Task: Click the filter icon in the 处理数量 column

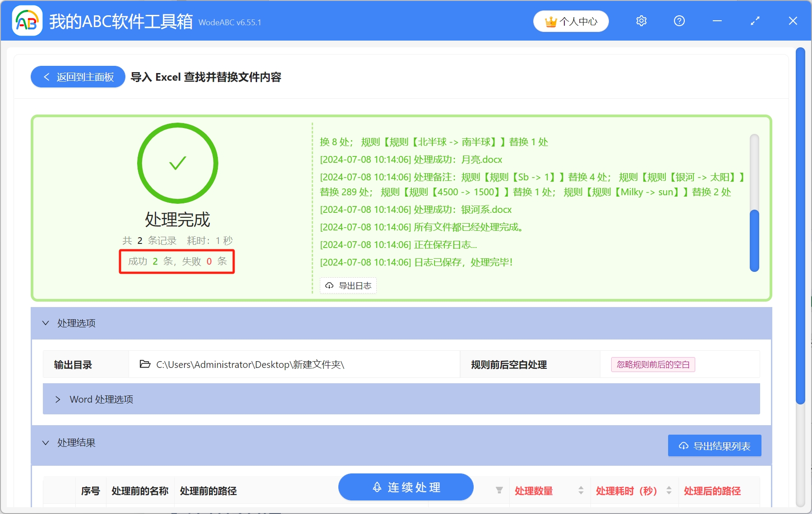Action: [x=499, y=491]
